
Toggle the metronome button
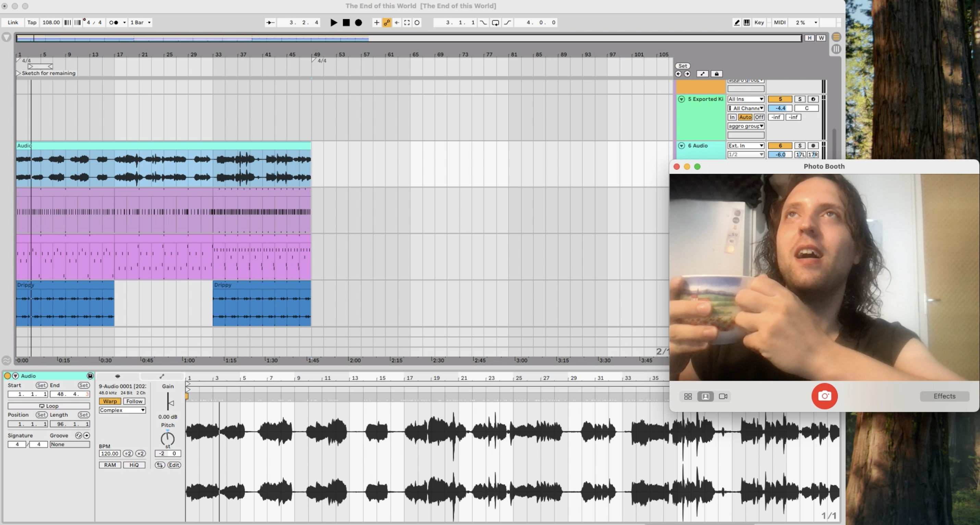pos(113,22)
